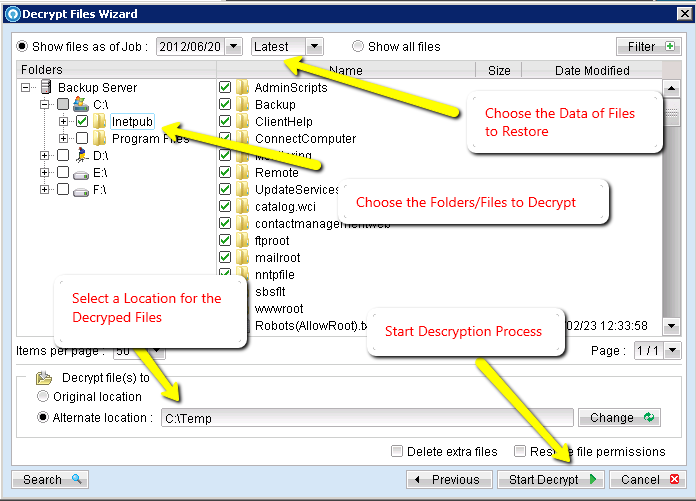
Task: Select the Show all files option
Action: coord(358,46)
